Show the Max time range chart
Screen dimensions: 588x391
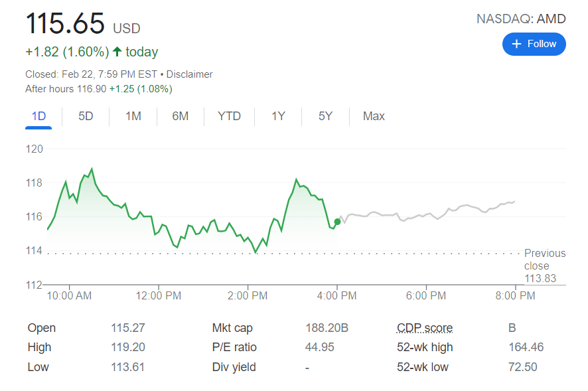coord(374,116)
